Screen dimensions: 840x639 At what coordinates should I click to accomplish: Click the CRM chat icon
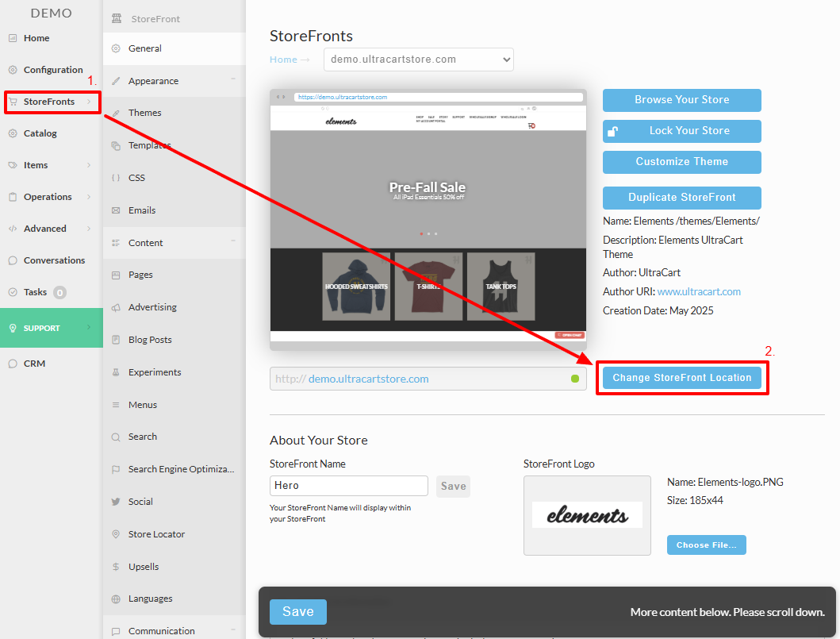click(x=13, y=364)
